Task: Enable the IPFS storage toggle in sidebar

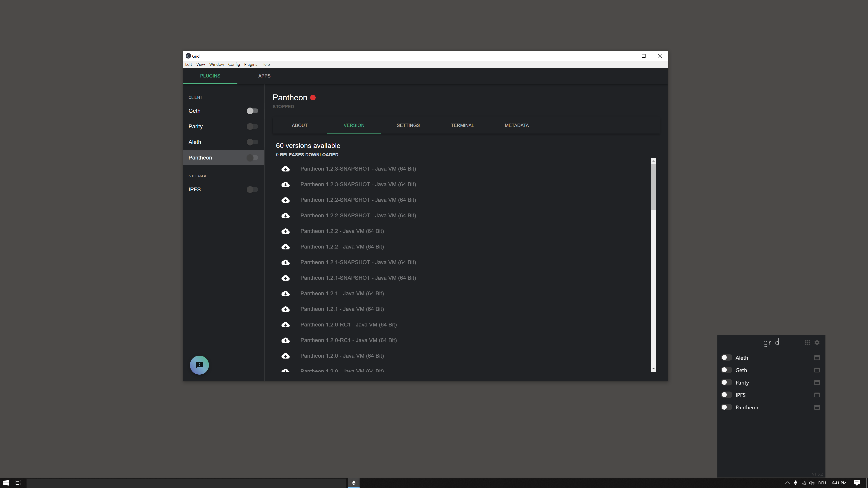Action: (252, 190)
